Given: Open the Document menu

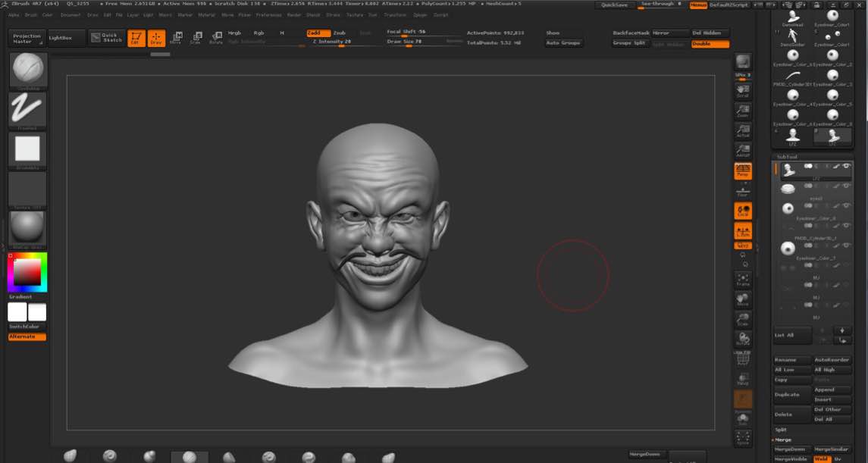Looking at the screenshot, I should pyautogui.click(x=71, y=15).
